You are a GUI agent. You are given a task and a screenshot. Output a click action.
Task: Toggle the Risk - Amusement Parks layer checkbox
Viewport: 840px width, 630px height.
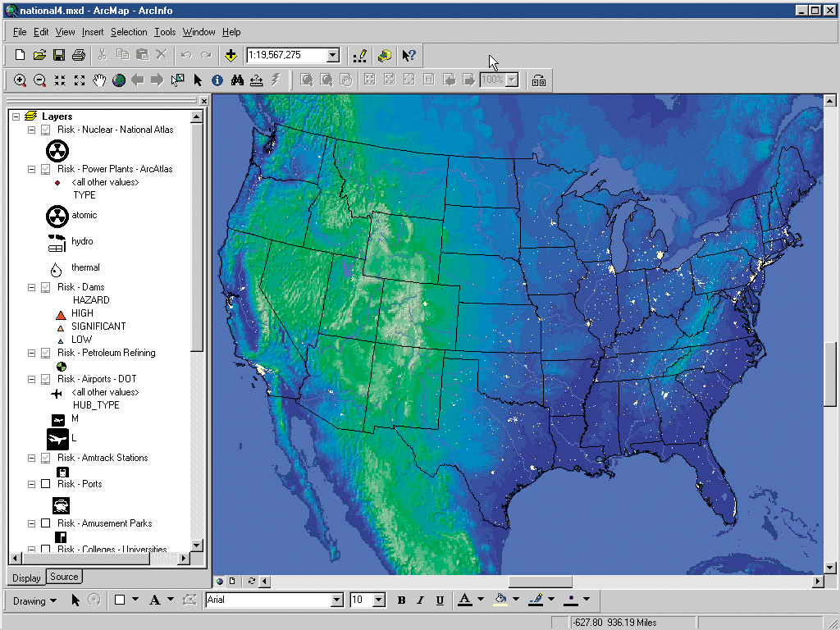[x=46, y=523]
